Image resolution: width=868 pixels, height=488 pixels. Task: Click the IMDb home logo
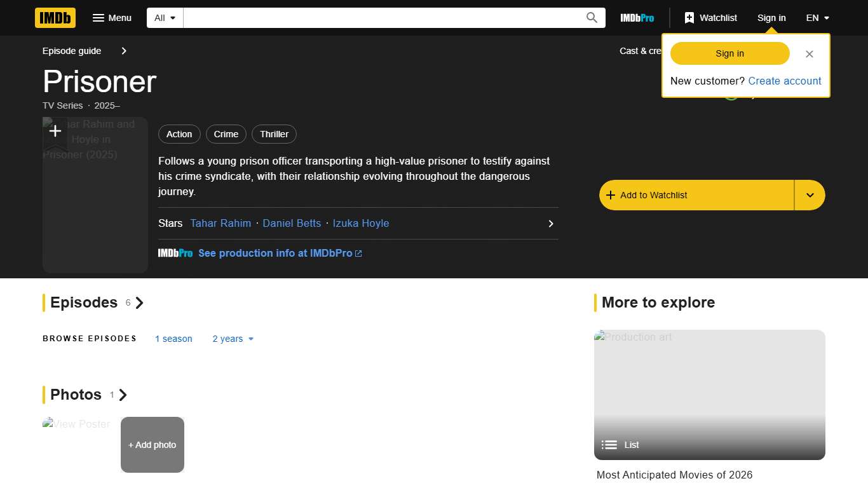pos(55,18)
